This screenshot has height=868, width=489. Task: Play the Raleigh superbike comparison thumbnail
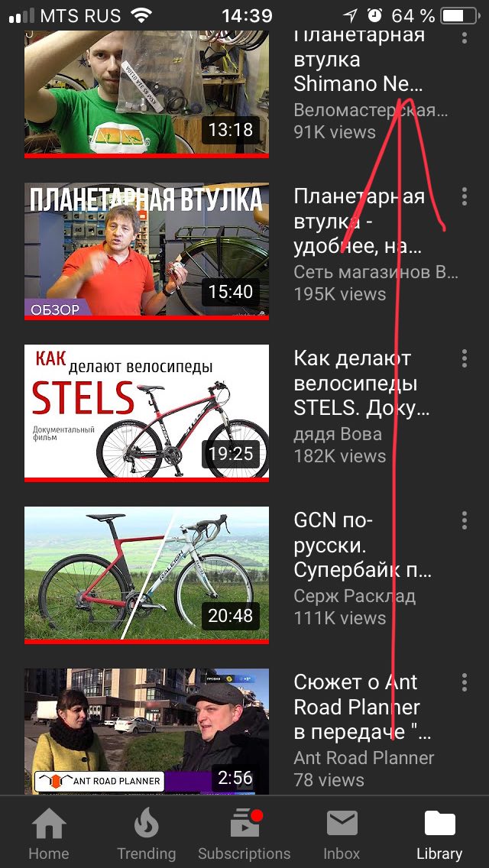pyautogui.click(x=147, y=573)
